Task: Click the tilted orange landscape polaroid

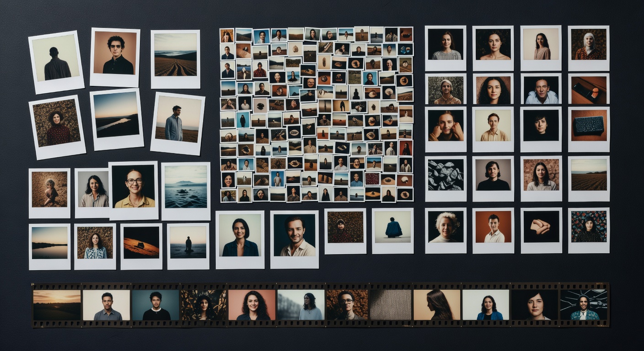Action: point(141,243)
